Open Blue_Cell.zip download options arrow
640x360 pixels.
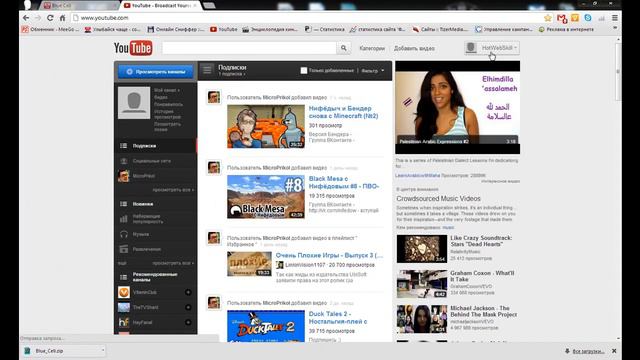(103, 350)
